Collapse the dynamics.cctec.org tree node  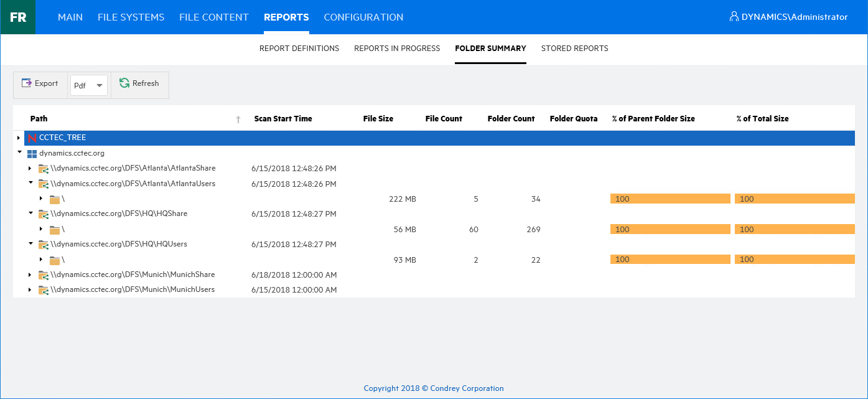point(19,153)
